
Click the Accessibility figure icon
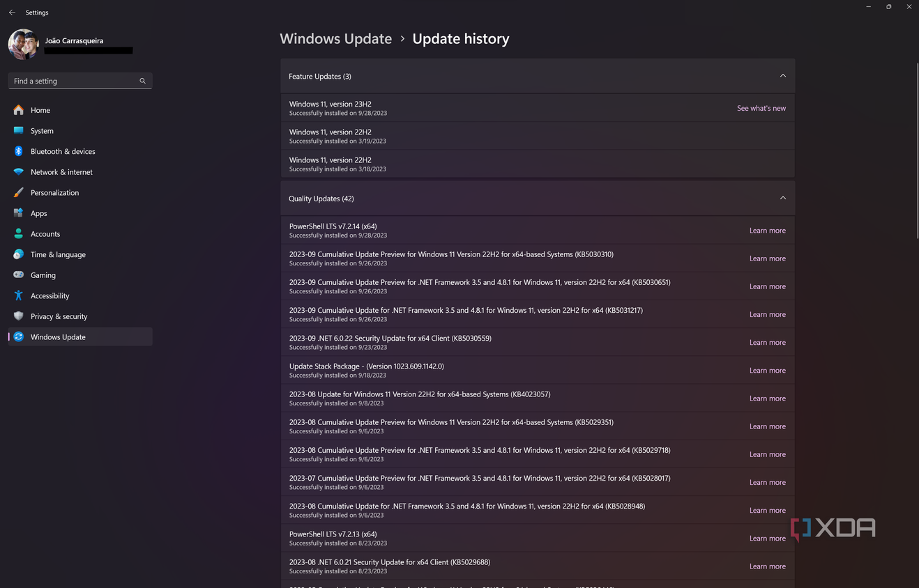(x=19, y=295)
